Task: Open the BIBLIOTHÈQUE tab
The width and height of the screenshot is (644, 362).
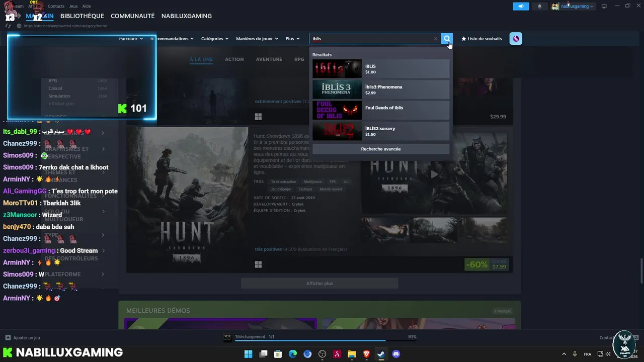Action: point(82,16)
